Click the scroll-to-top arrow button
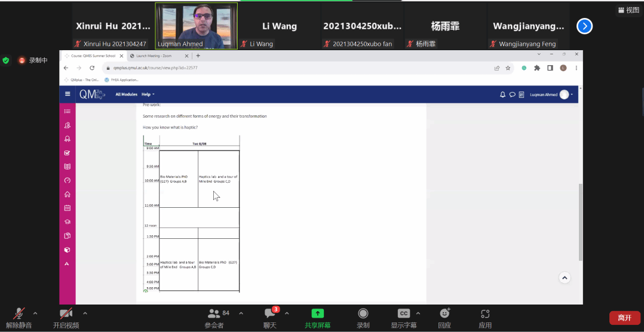 coord(565,278)
